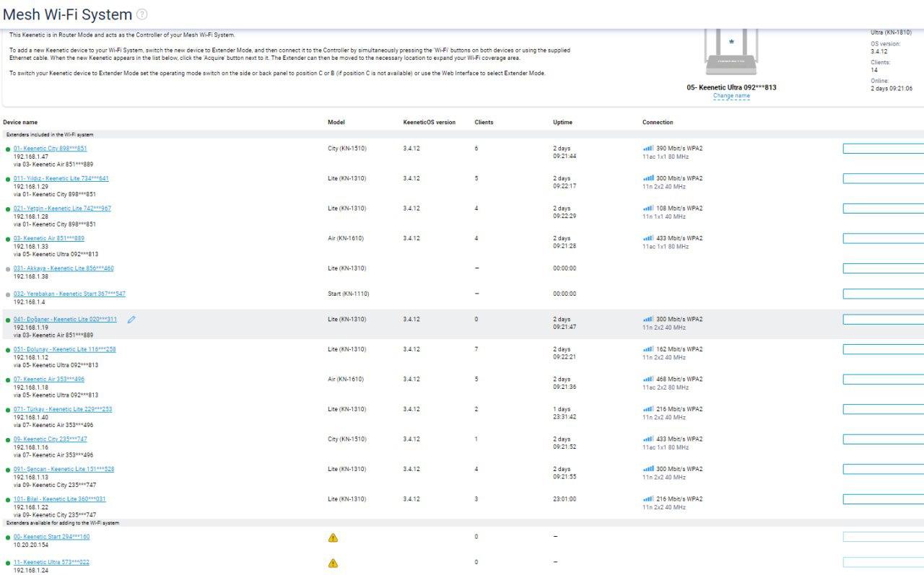Click green status dot for 11- Keenetic Ultra 573***022

[8, 563]
